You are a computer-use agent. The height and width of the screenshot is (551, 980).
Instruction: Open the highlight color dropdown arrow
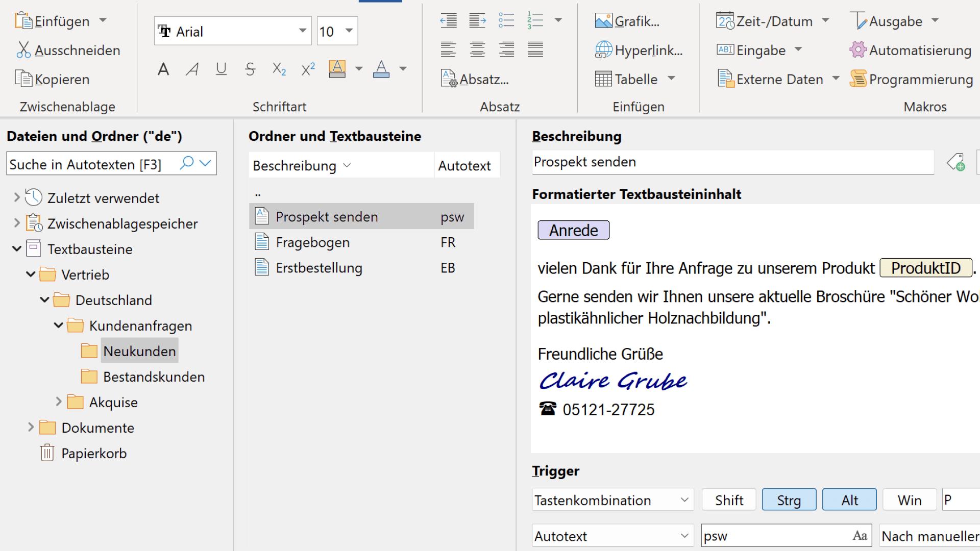click(359, 69)
